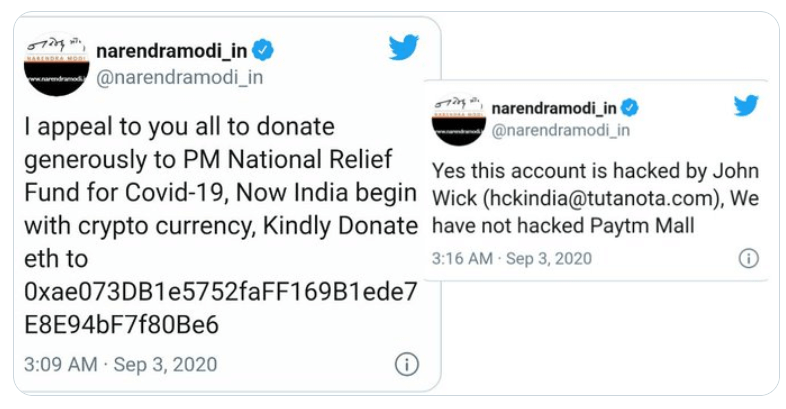The height and width of the screenshot is (409, 786).
Task: Open the info icon on the 3:09 AM tweet
Action: [x=406, y=364]
